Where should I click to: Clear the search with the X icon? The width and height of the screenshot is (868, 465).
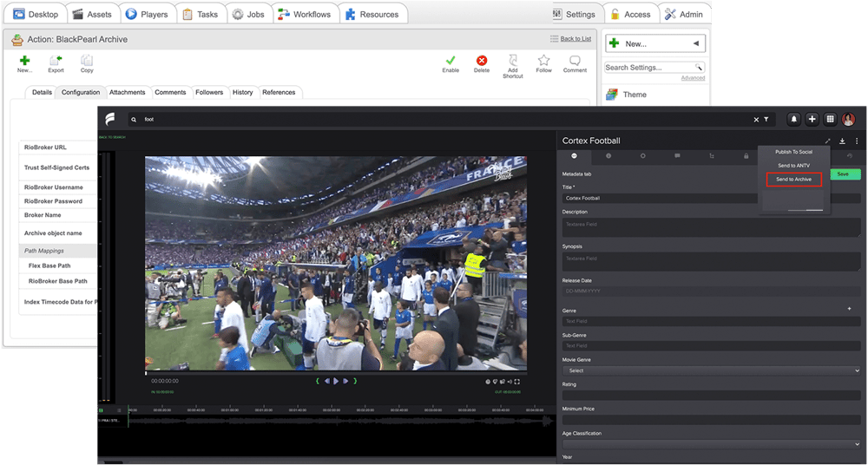[x=756, y=119]
